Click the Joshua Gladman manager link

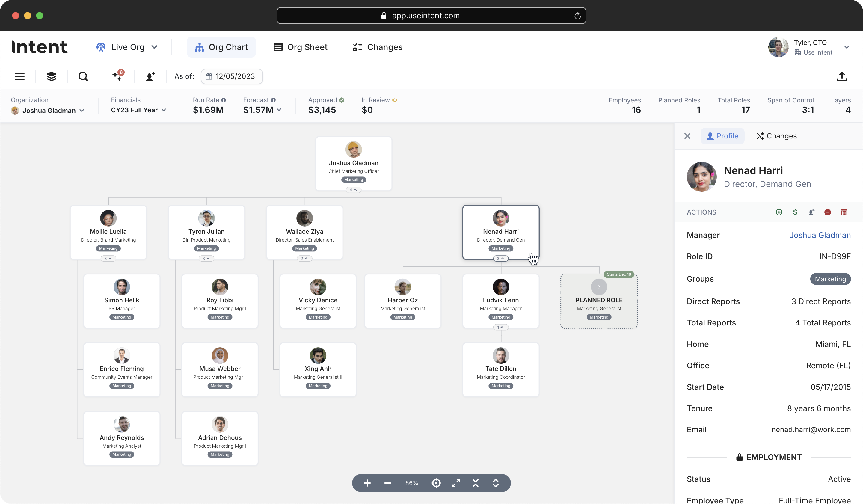[x=820, y=235]
